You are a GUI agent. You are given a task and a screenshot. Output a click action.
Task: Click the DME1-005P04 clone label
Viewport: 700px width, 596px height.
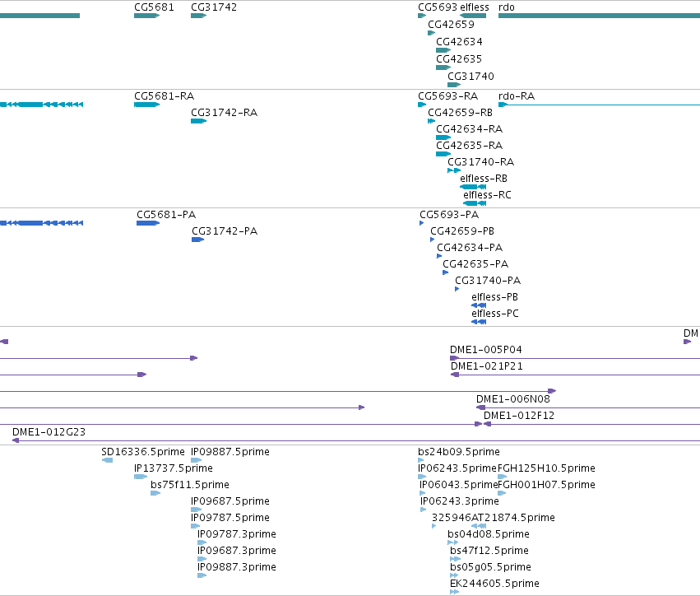click(x=485, y=350)
